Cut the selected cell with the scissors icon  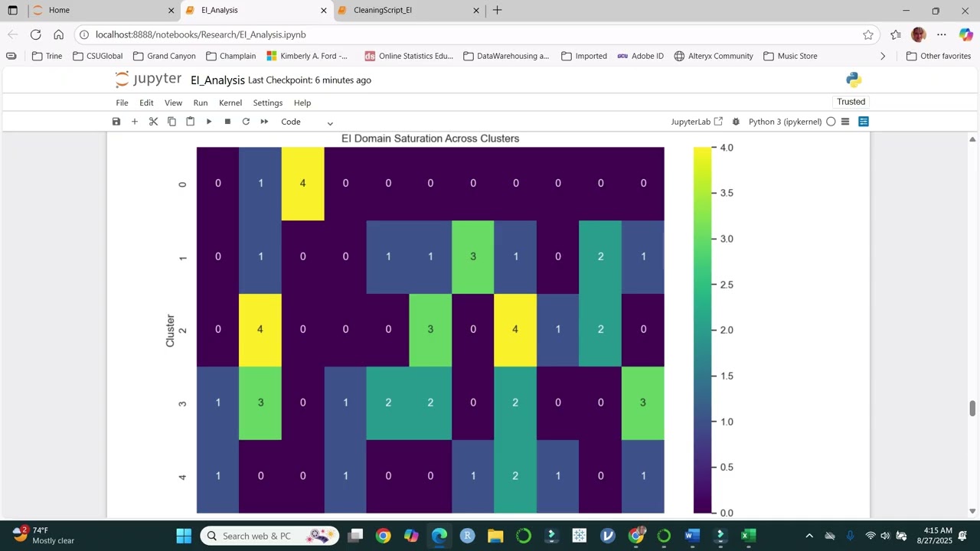coord(153,122)
